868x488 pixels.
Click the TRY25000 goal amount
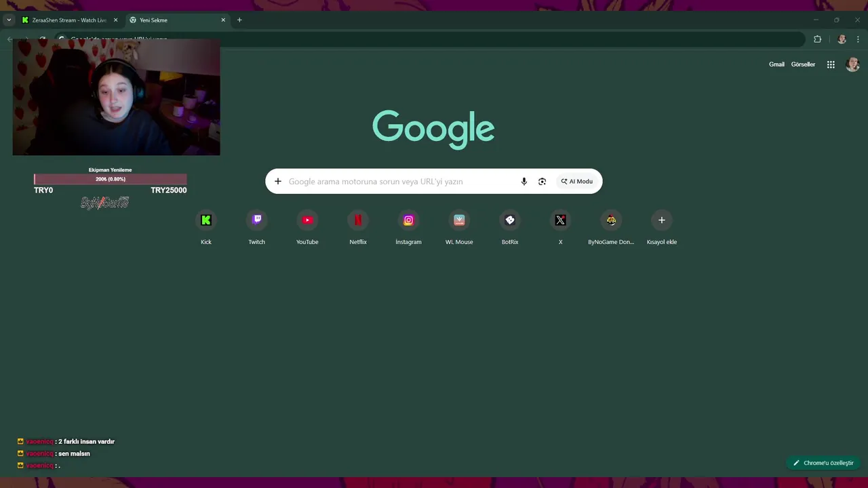click(x=169, y=190)
